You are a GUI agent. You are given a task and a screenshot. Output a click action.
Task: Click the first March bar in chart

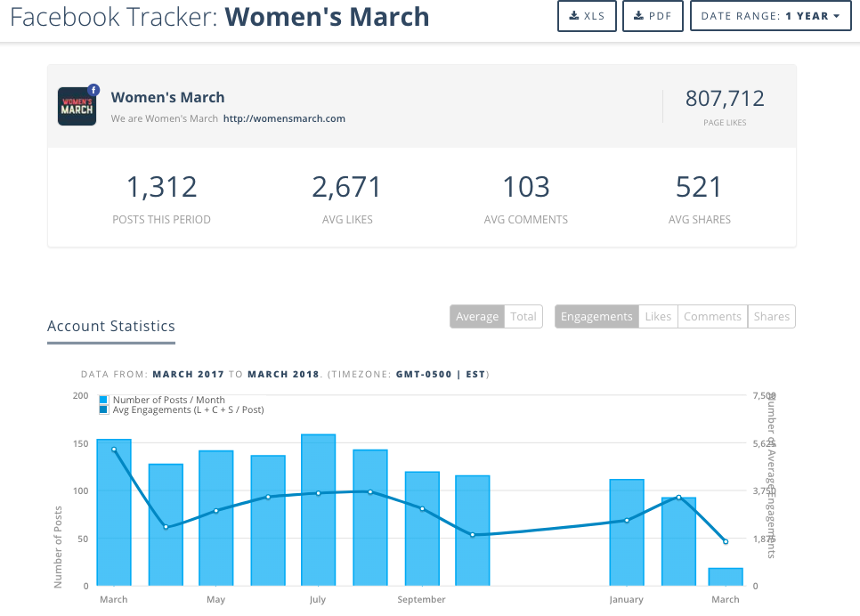point(114,513)
